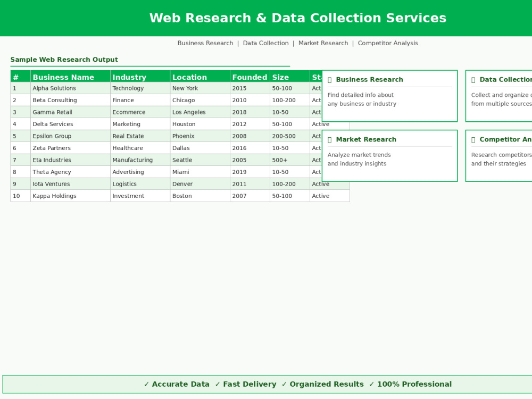Click the text Analyze market trends
532x399 pixels.
click(x=359, y=155)
